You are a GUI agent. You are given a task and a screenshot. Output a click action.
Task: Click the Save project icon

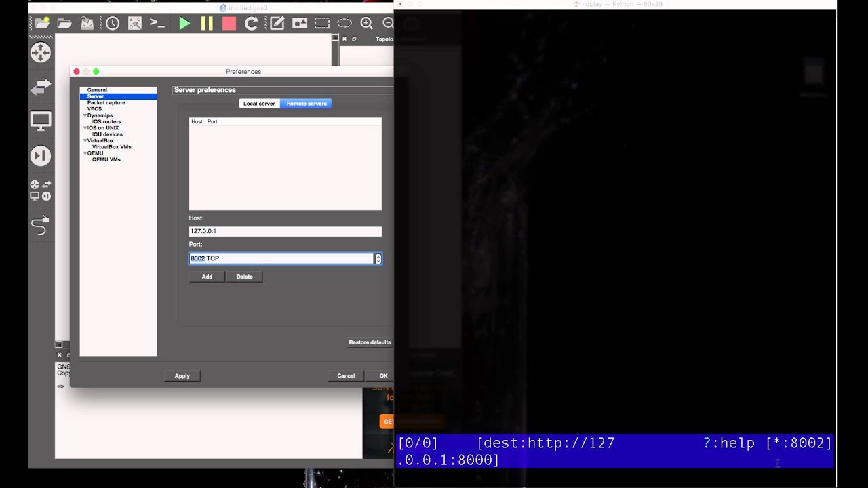(87, 24)
